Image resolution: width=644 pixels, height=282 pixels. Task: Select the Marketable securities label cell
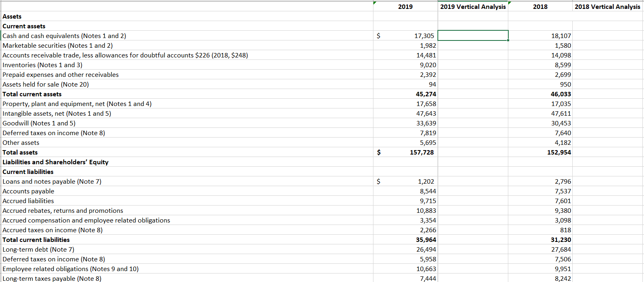click(x=187, y=45)
